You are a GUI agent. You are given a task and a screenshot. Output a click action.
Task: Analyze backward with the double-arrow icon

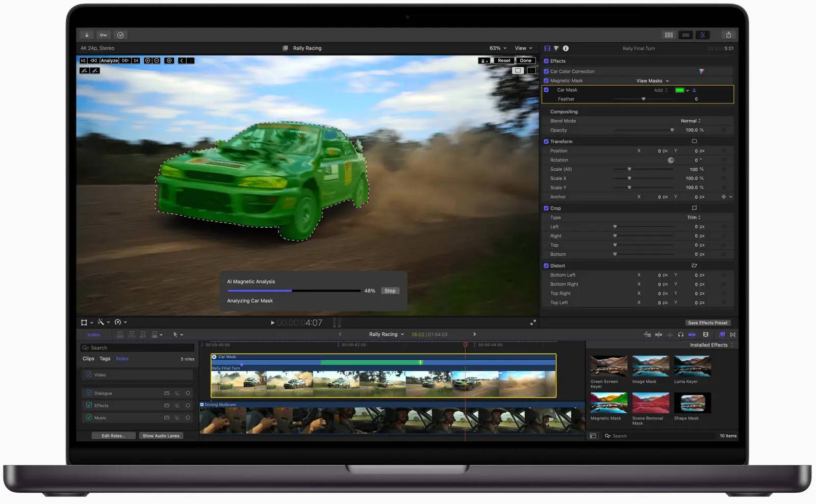(93, 60)
